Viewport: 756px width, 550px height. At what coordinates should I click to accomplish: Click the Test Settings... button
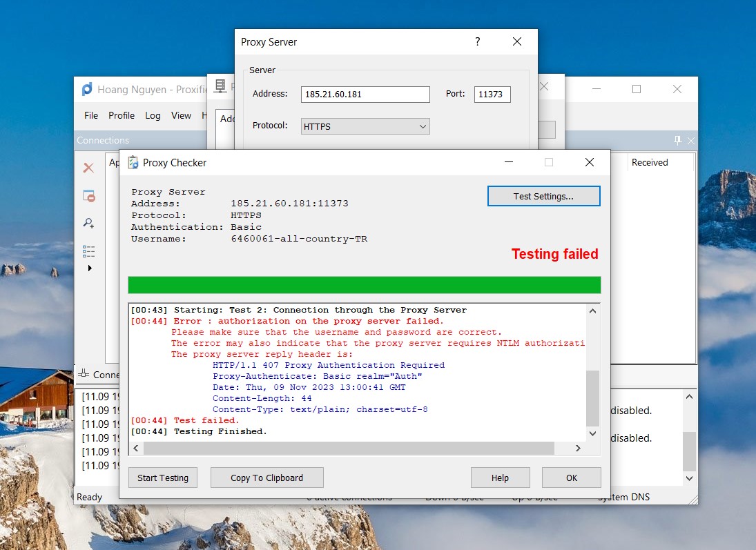(x=543, y=196)
